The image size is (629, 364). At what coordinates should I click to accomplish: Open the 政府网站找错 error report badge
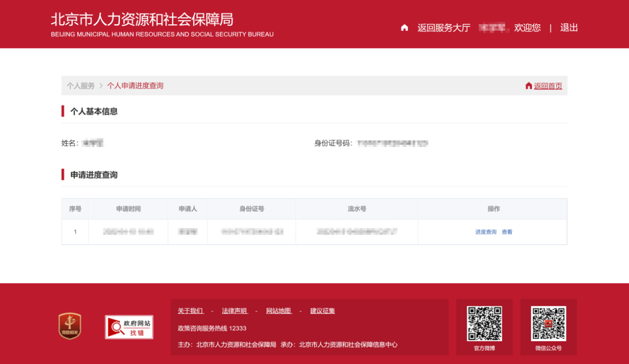coord(129,327)
